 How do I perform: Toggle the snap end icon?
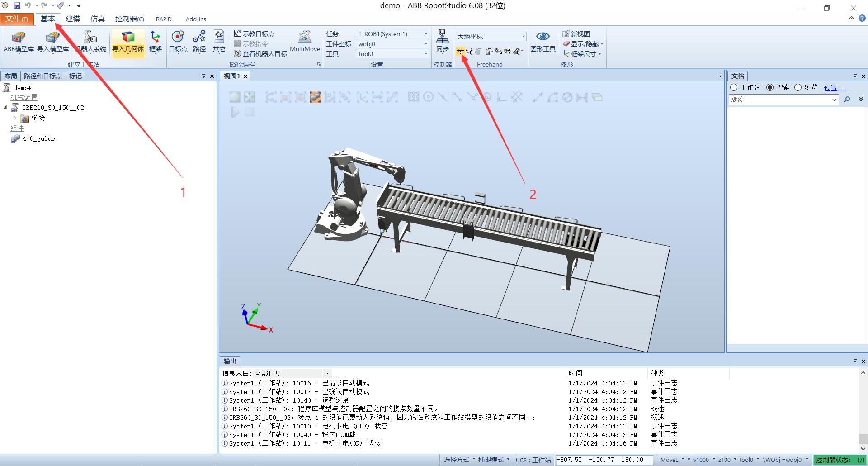[457, 97]
